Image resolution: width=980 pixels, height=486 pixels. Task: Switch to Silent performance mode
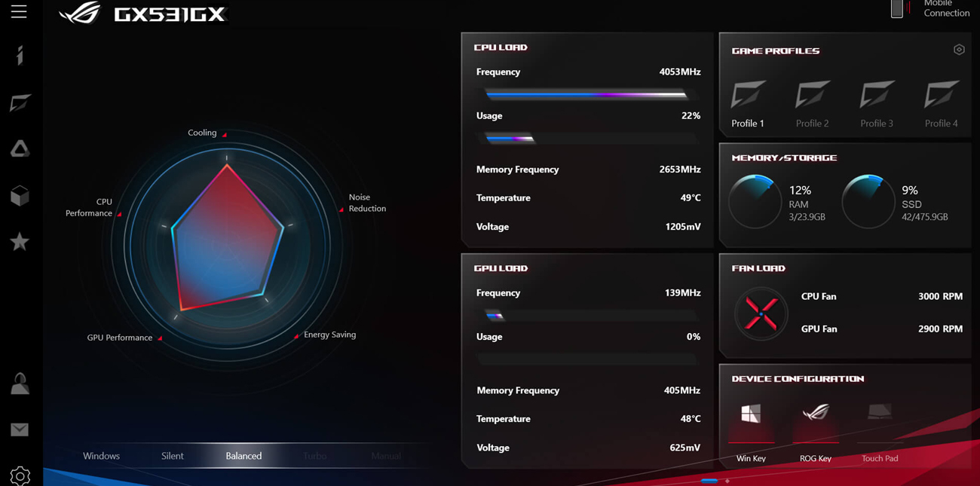[x=173, y=456]
